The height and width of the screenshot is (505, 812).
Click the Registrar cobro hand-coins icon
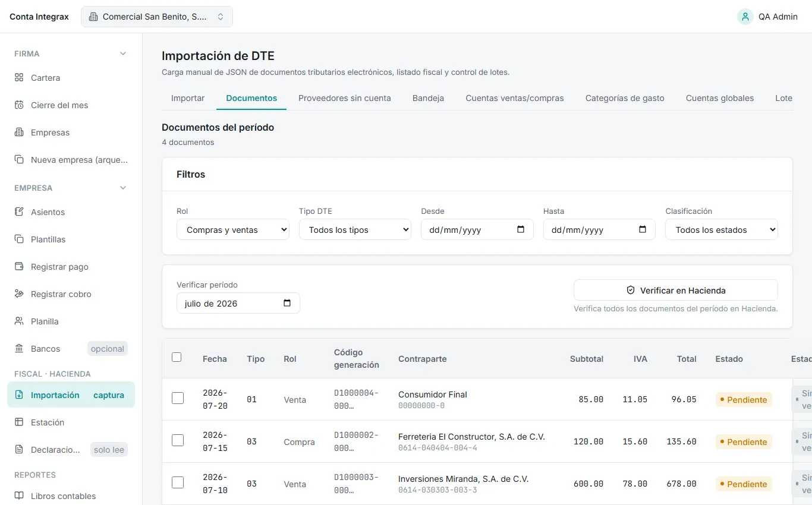point(19,294)
